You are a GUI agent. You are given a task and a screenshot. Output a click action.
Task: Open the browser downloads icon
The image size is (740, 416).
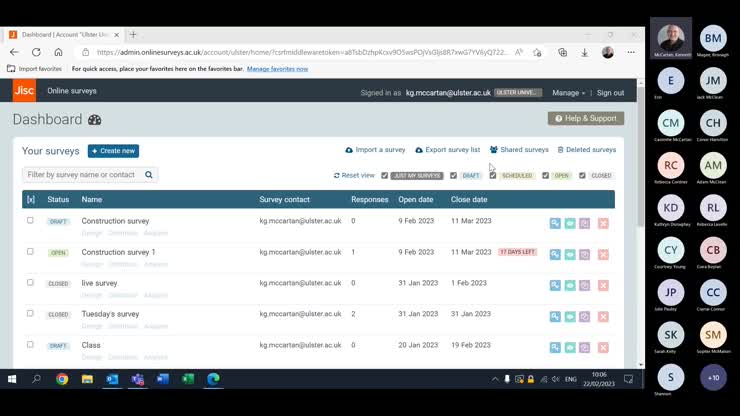click(x=584, y=52)
